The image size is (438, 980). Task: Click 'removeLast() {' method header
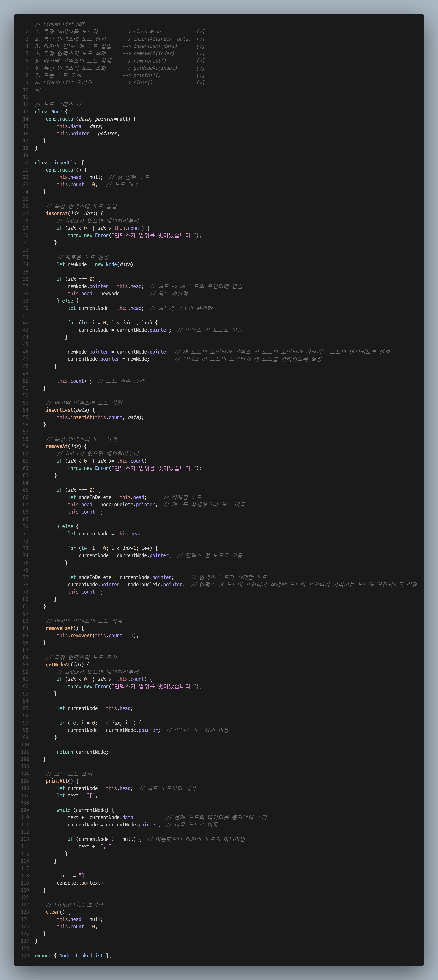click(x=65, y=628)
